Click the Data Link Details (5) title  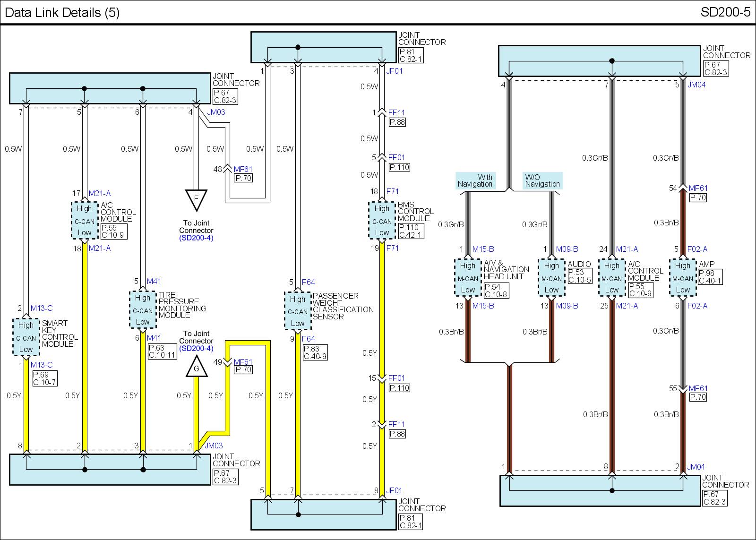pyautogui.click(x=62, y=12)
